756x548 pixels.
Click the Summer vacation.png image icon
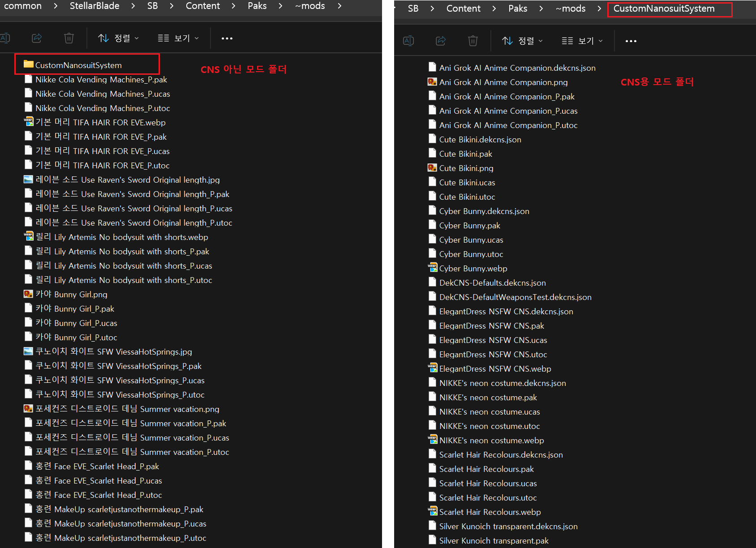[x=28, y=408]
